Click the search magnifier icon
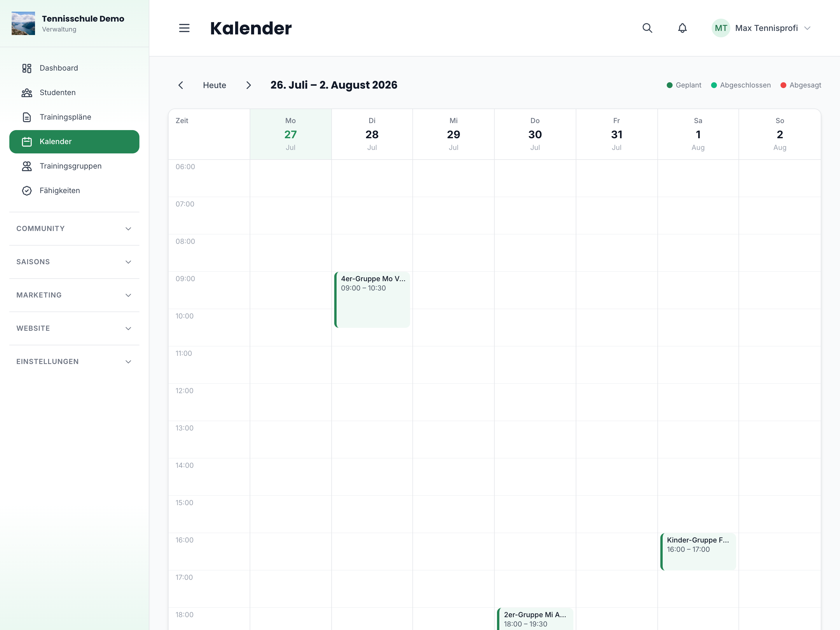The width and height of the screenshot is (840, 630). point(647,28)
